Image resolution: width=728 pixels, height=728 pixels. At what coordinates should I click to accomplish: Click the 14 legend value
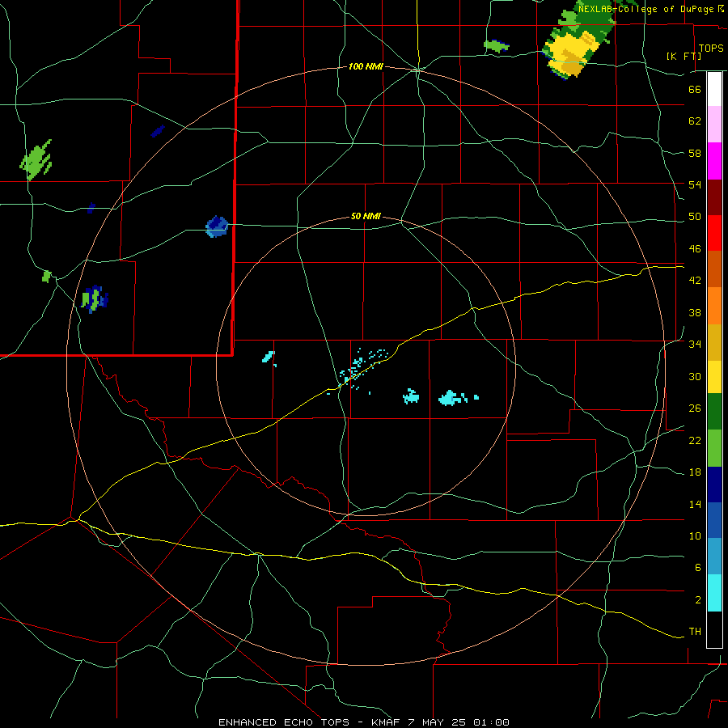point(695,504)
